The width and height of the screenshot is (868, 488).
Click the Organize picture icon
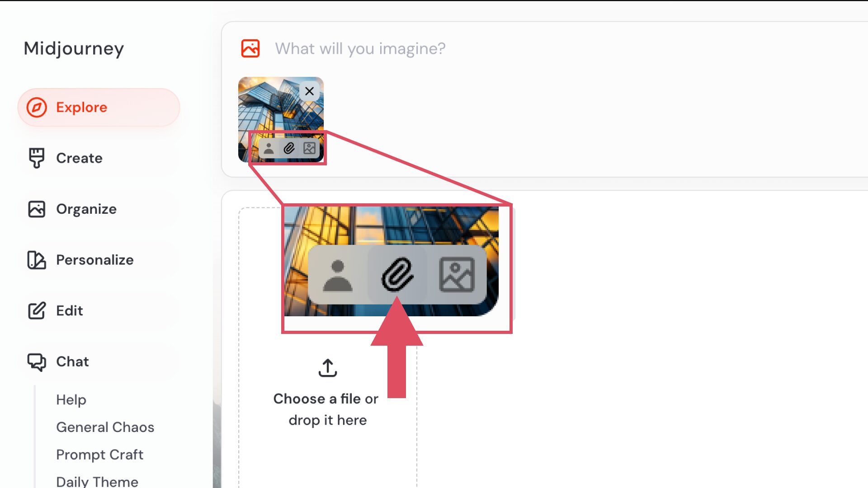[x=37, y=209]
